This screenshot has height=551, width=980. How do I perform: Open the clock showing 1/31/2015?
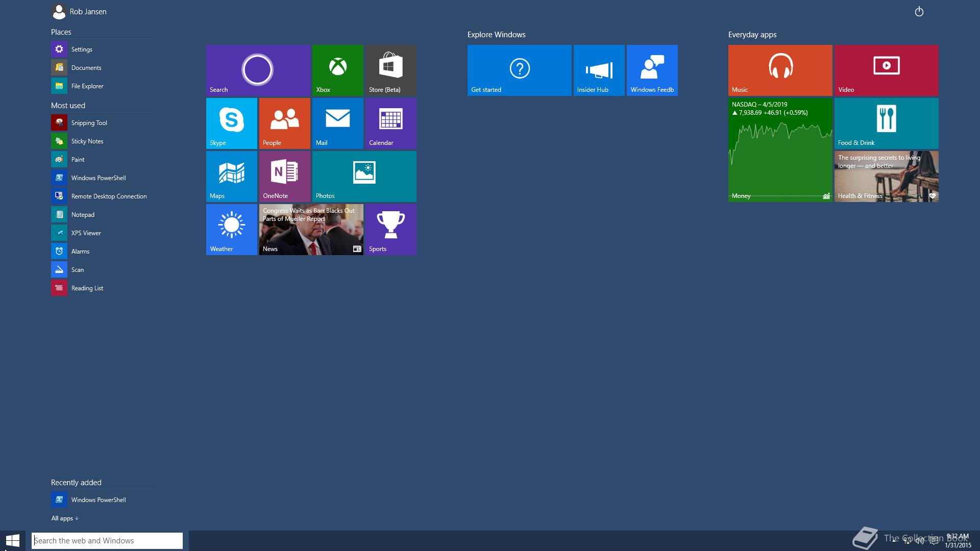pyautogui.click(x=958, y=541)
